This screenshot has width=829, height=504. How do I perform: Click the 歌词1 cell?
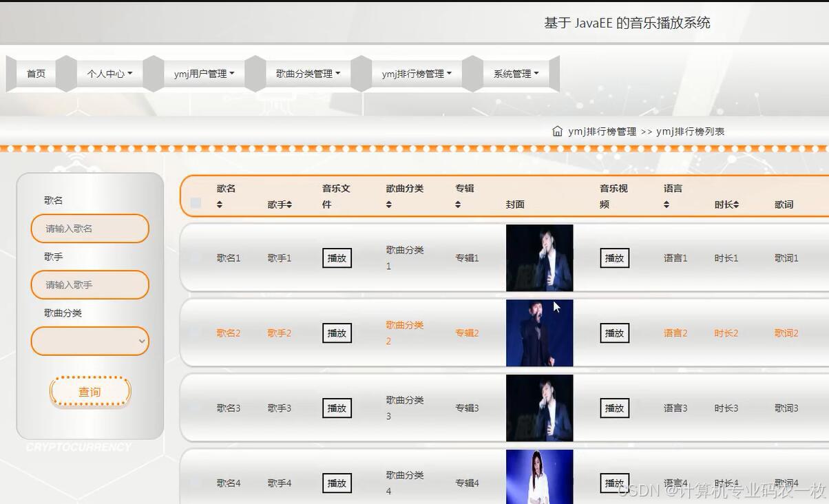[786, 258]
